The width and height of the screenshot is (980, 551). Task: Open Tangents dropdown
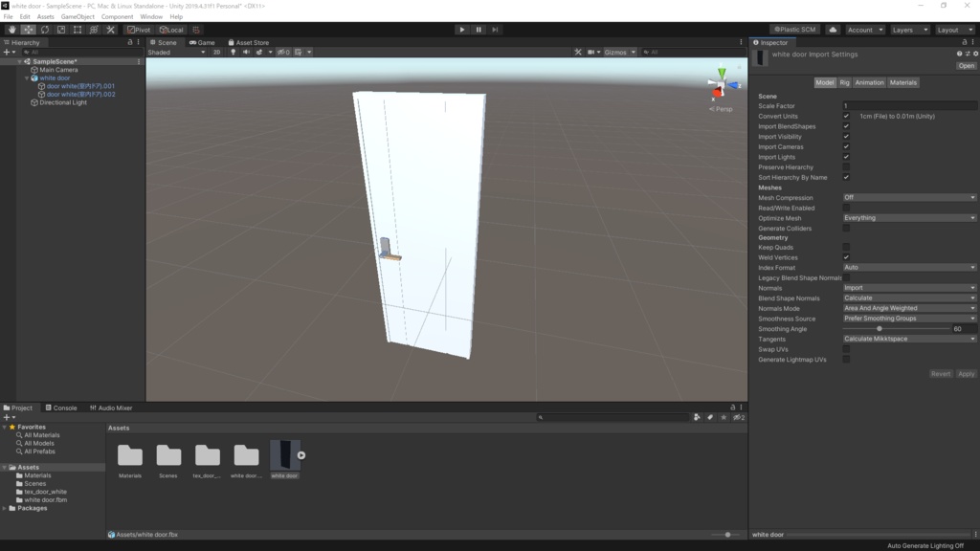pos(909,339)
